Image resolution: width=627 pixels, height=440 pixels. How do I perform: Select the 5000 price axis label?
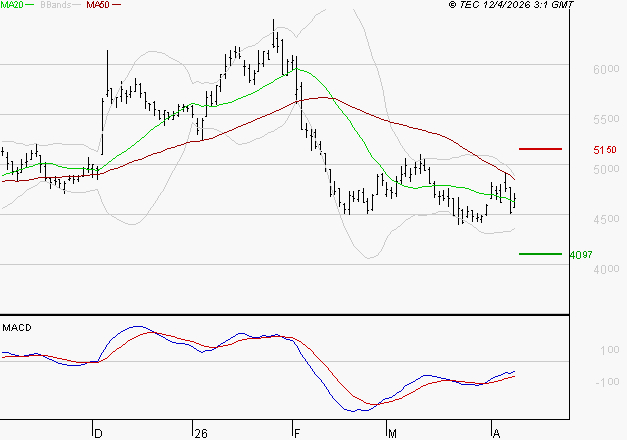point(606,169)
